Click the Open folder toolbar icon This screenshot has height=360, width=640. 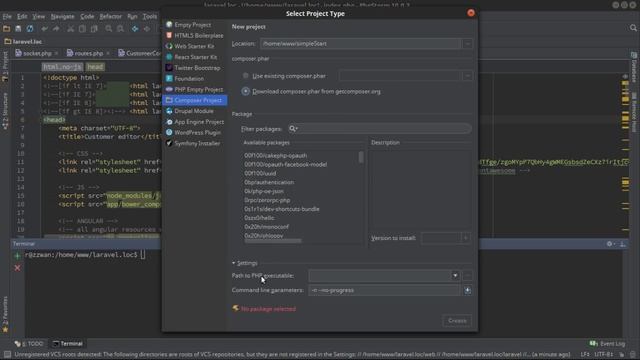click(x=6, y=29)
